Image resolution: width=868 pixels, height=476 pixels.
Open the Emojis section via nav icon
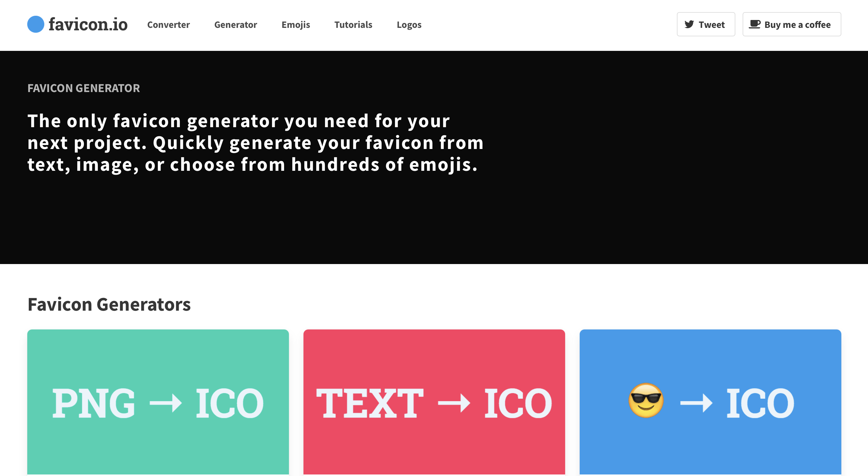[x=295, y=24]
